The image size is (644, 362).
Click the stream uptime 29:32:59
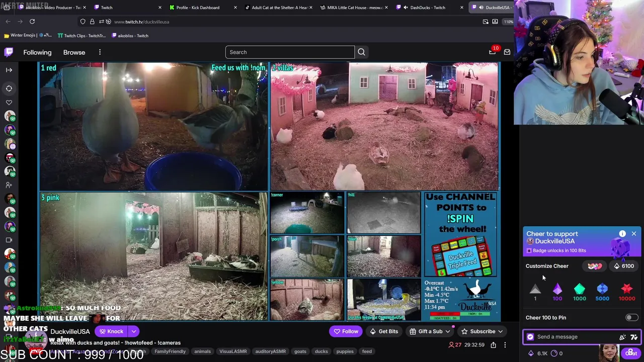tap(475, 345)
